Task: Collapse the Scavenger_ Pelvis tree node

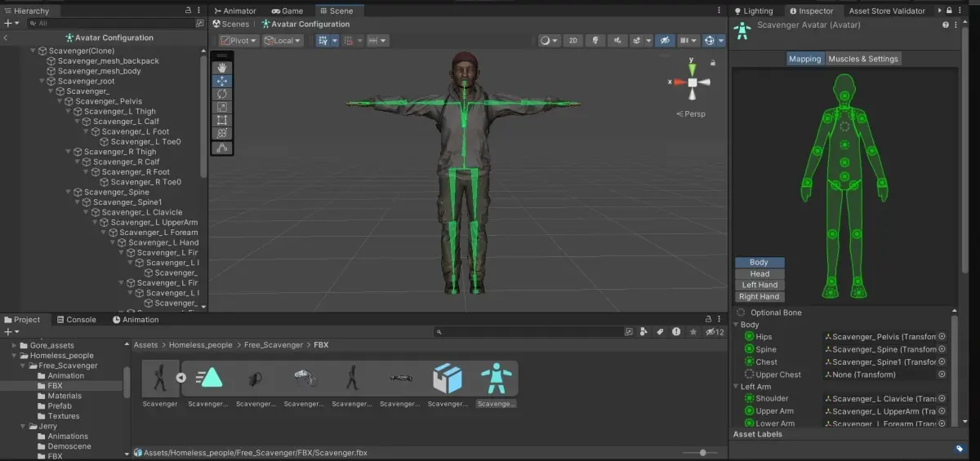Action: [x=60, y=101]
